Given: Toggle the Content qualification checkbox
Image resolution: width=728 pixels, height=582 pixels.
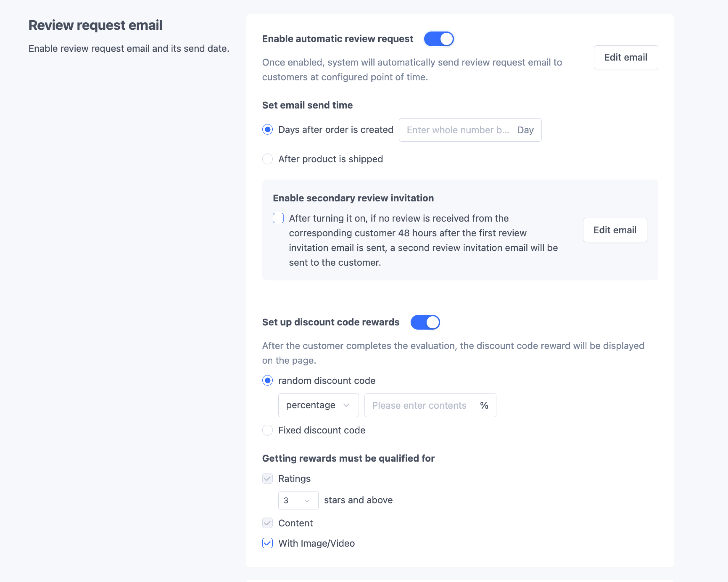Looking at the screenshot, I should [268, 523].
